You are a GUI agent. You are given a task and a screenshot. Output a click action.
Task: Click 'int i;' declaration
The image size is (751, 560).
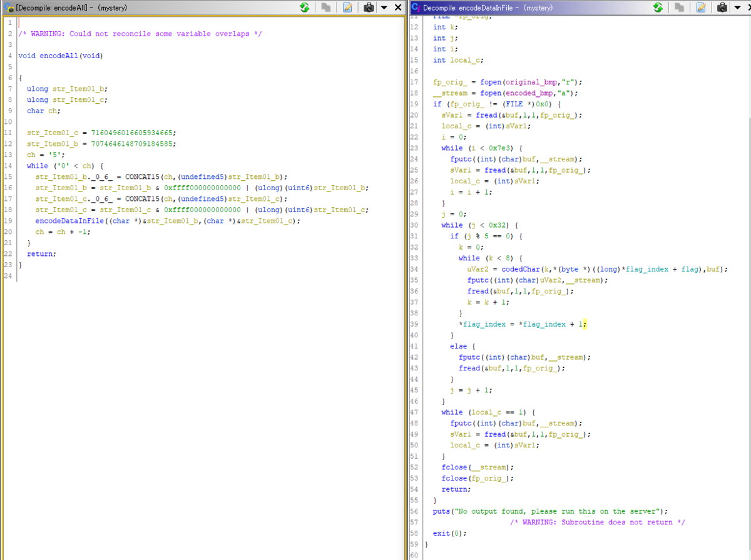446,49
